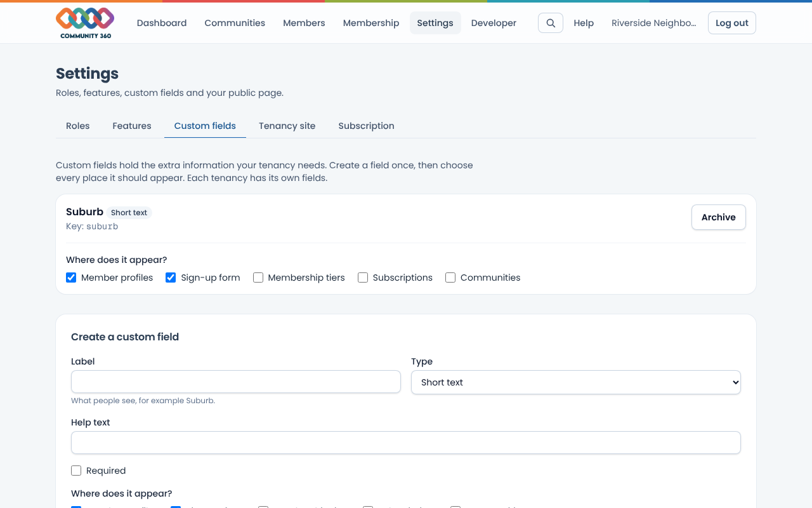The width and height of the screenshot is (812, 508).
Task: Click "Where does it appear?" in the Suburb card
Action: click(x=117, y=260)
